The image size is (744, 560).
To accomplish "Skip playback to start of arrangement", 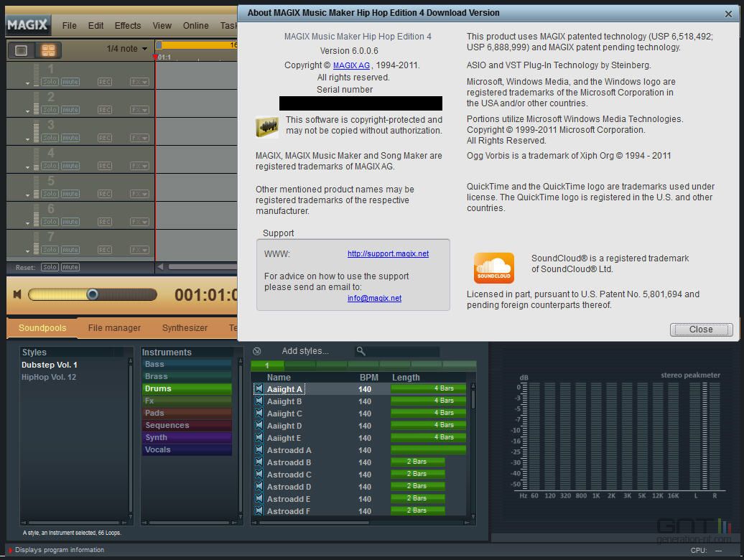I will [x=17, y=295].
